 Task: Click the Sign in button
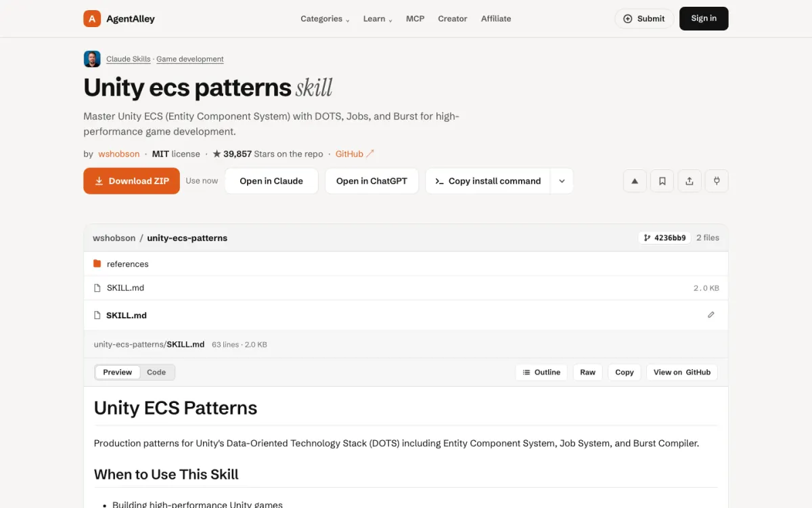point(704,18)
